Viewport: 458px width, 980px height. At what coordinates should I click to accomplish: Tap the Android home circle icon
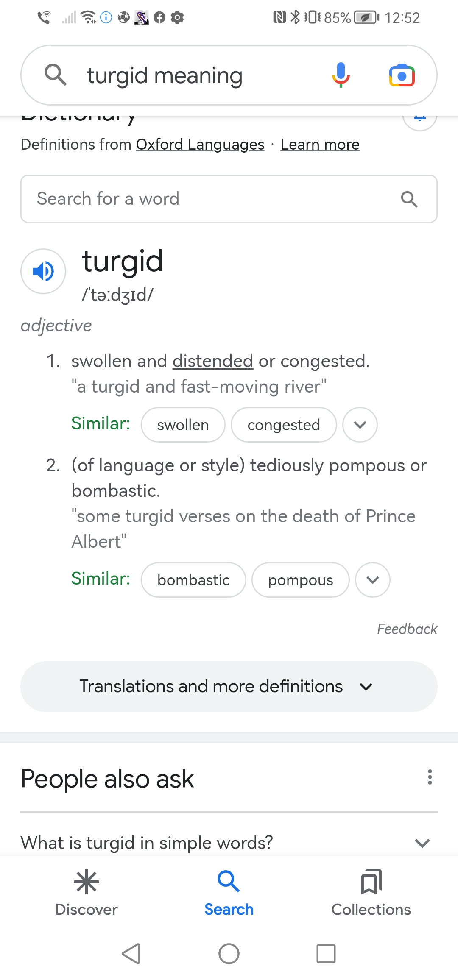click(229, 954)
